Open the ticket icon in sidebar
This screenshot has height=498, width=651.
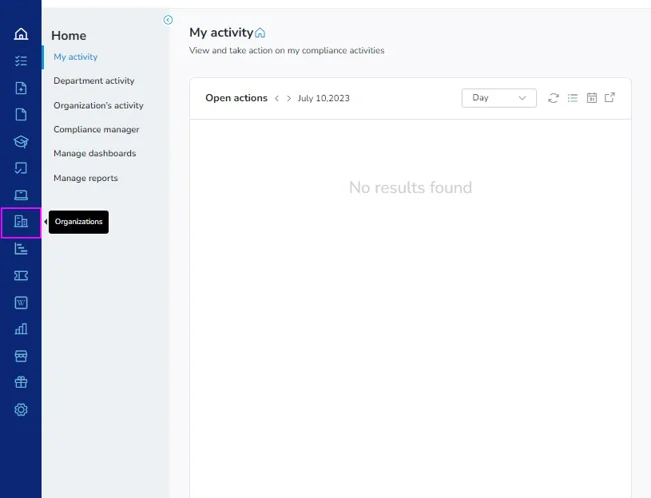click(x=21, y=276)
